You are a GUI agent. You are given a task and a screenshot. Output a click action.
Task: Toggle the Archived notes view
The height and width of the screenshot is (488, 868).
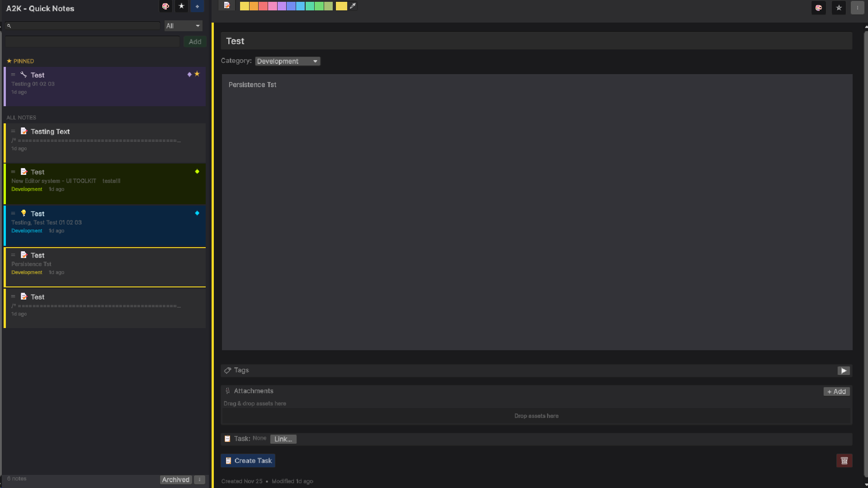point(175,480)
